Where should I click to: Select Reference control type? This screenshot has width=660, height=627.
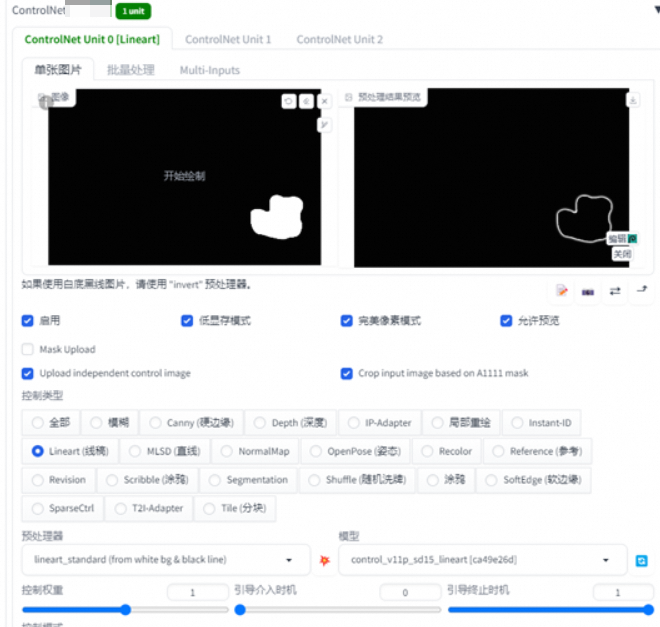[x=538, y=451]
